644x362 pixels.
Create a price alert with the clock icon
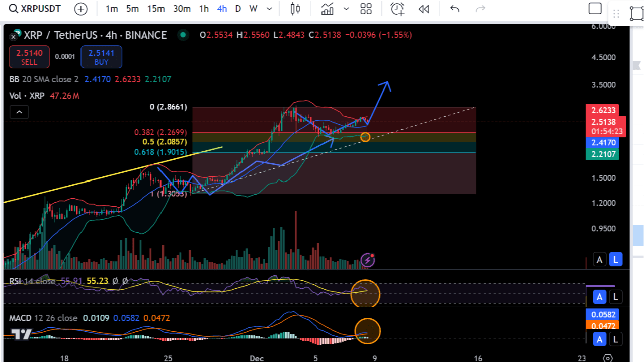397,9
